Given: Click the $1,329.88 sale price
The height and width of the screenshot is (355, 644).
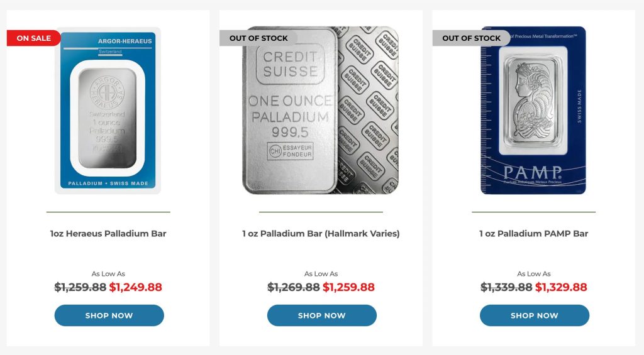Looking at the screenshot, I should click(x=561, y=287).
